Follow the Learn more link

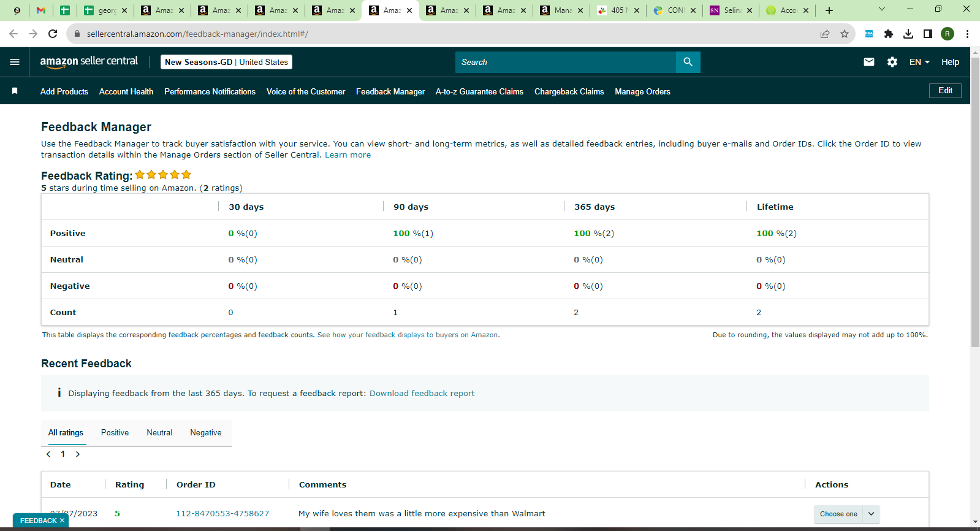pos(348,155)
